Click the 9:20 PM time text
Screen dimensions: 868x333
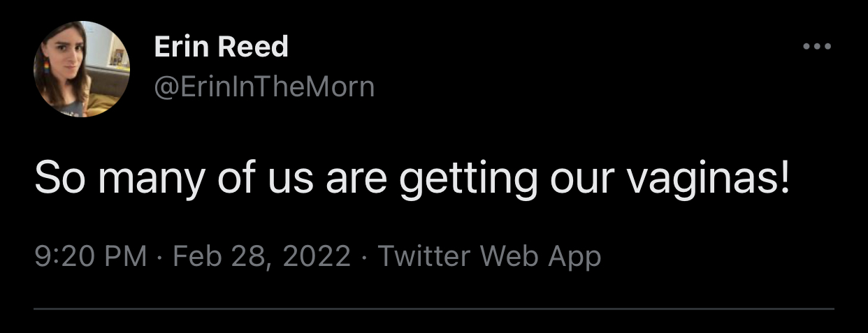[90, 257]
